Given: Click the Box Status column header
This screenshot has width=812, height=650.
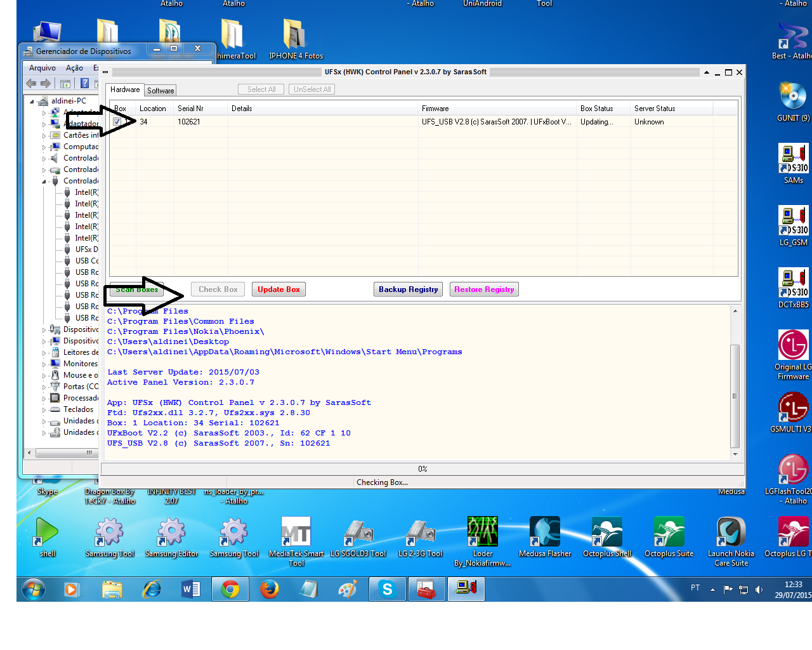Looking at the screenshot, I should (x=603, y=109).
